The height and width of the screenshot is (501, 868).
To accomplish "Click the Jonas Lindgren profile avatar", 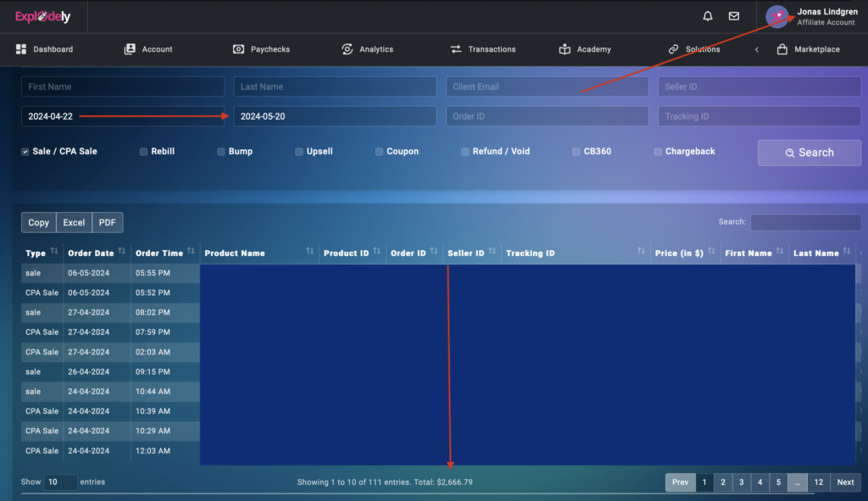I will [x=777, y=17].
